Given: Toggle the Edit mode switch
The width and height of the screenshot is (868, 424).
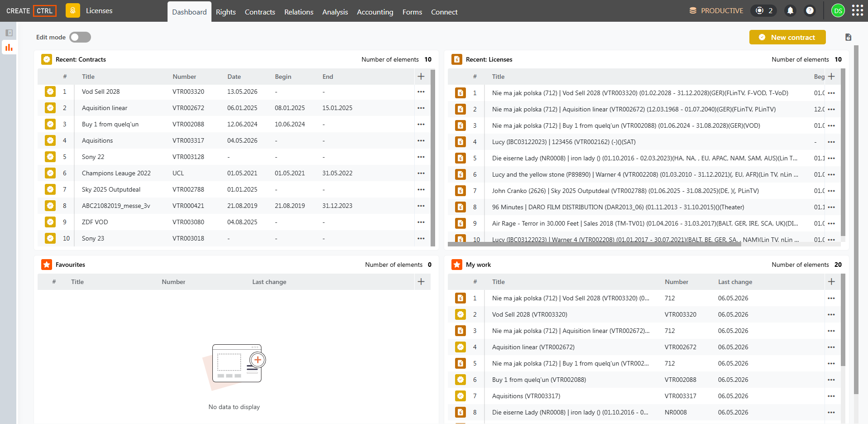Looking at the screenshot, I should 80,37.
